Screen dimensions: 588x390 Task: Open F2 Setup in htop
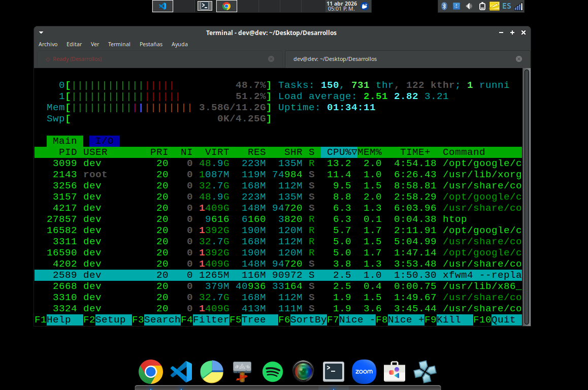pos(108,320)
